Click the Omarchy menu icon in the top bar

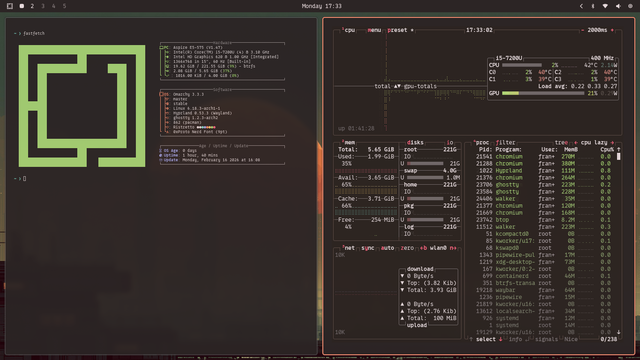(x=10, y=6)
